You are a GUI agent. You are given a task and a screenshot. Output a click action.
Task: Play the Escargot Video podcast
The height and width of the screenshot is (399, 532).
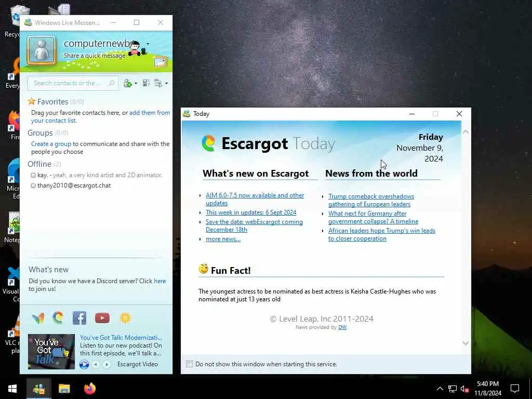[x=84, y=364]
